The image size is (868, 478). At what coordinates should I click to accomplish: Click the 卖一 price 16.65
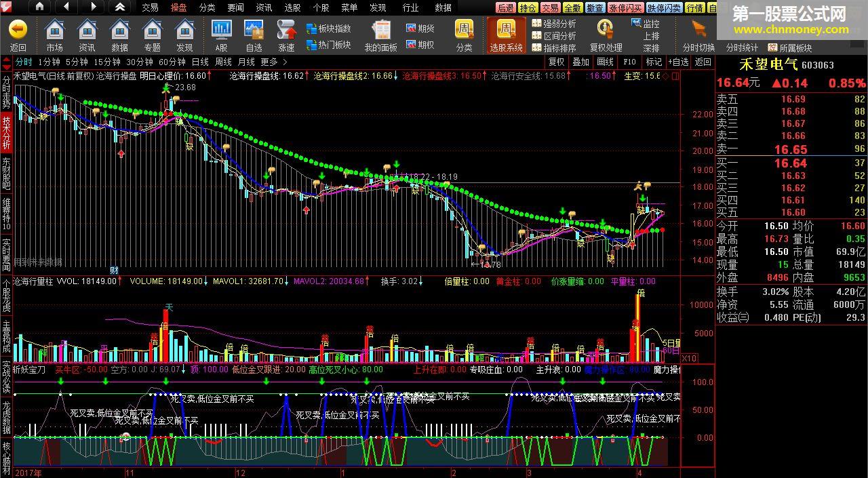point(791,150)
